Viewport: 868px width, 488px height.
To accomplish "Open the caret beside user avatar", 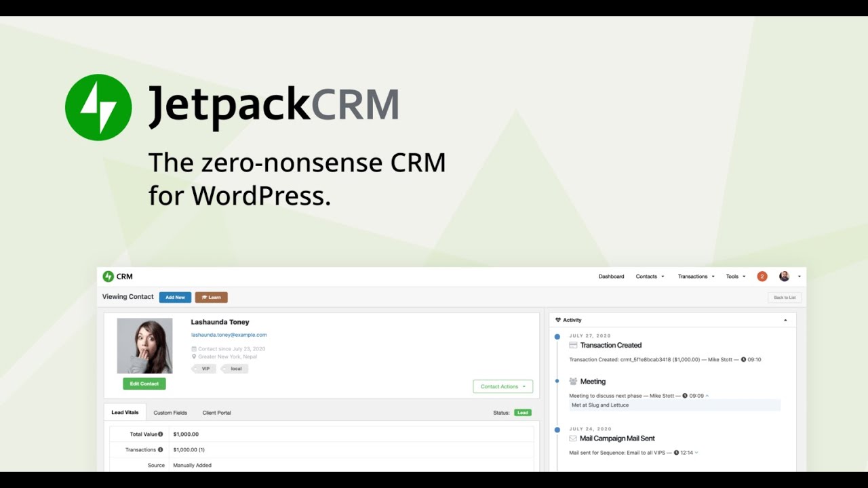I will (x=799, y=277).
